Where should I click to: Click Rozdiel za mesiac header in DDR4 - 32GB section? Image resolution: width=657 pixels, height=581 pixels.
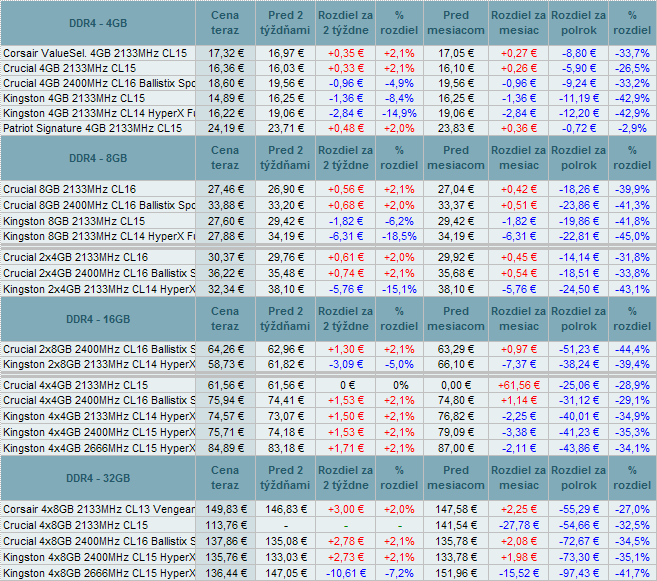pyautogui.click(x=519, y=478)
